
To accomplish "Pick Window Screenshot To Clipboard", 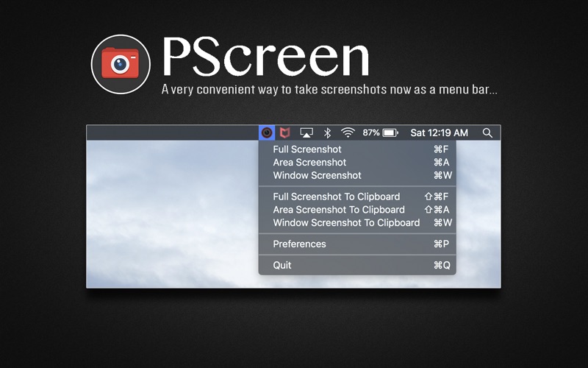I will (x=357, y=223).
